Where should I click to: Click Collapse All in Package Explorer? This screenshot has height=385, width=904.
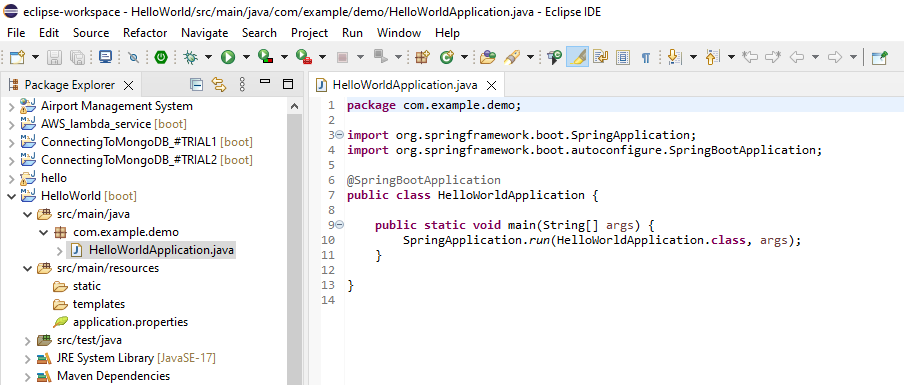point(197,85)
